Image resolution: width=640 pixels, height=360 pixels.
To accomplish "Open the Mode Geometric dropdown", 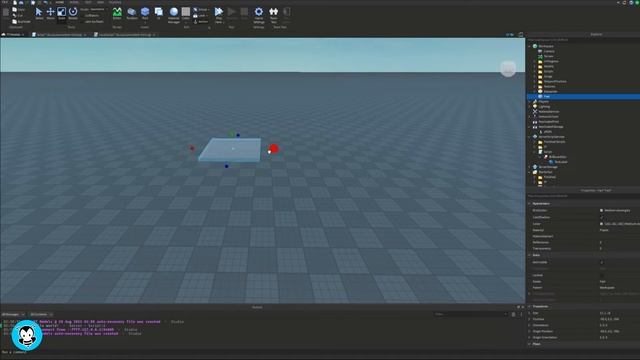I will pyautogui.click(x=93, y=9).
